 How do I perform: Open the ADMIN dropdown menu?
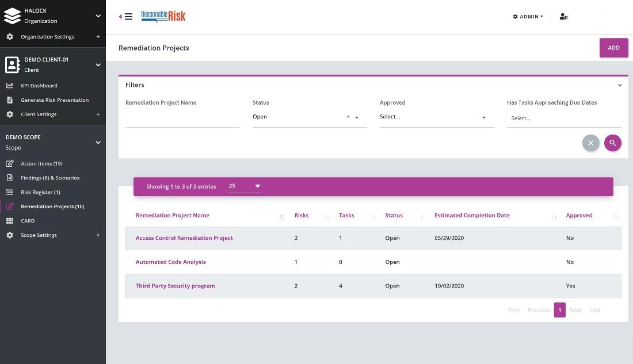coord(528,17)
